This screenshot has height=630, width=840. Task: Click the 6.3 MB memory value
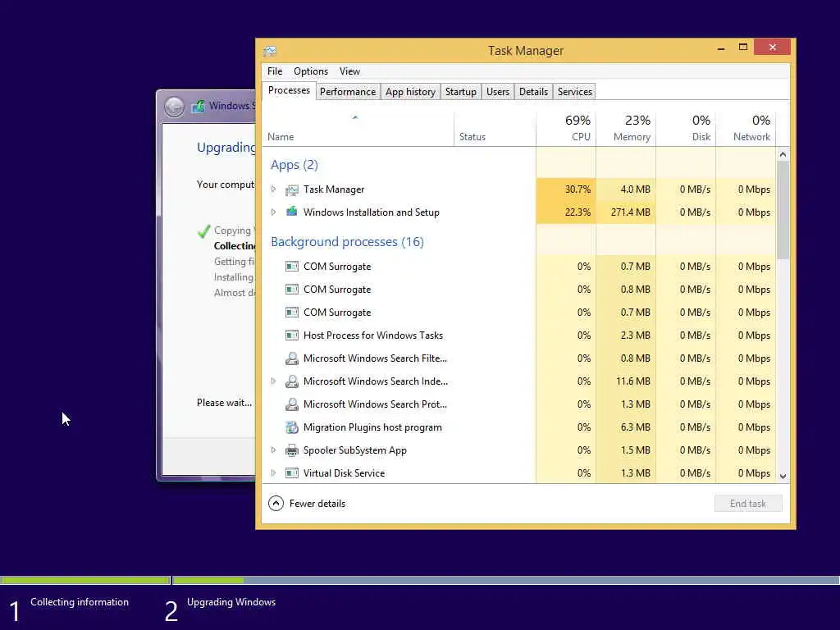pos(636,427)
